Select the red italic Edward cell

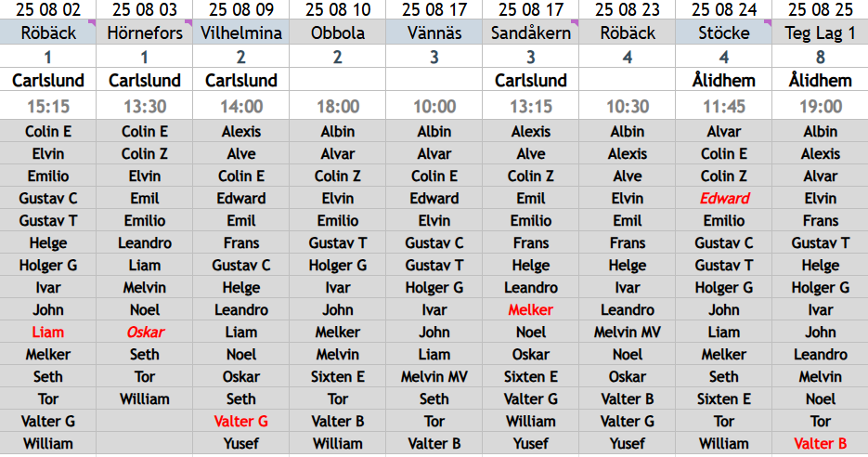point(724,198)
